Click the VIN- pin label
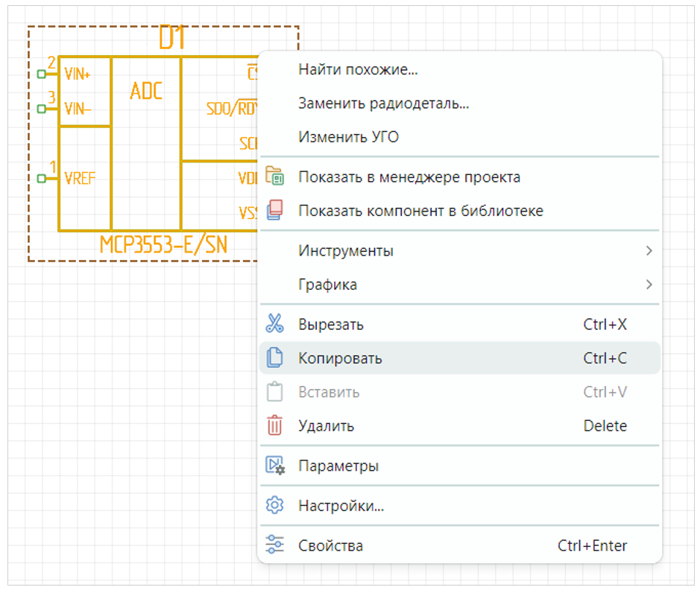Viewport: 700px width, 590px height. click(x=78, y=108)
